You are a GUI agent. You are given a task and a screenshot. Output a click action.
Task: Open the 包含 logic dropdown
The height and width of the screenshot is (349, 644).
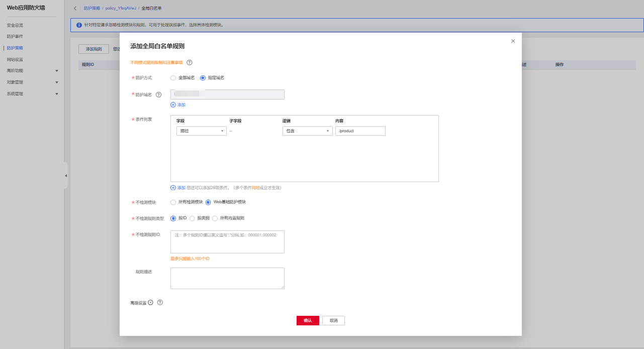[307, 131]
